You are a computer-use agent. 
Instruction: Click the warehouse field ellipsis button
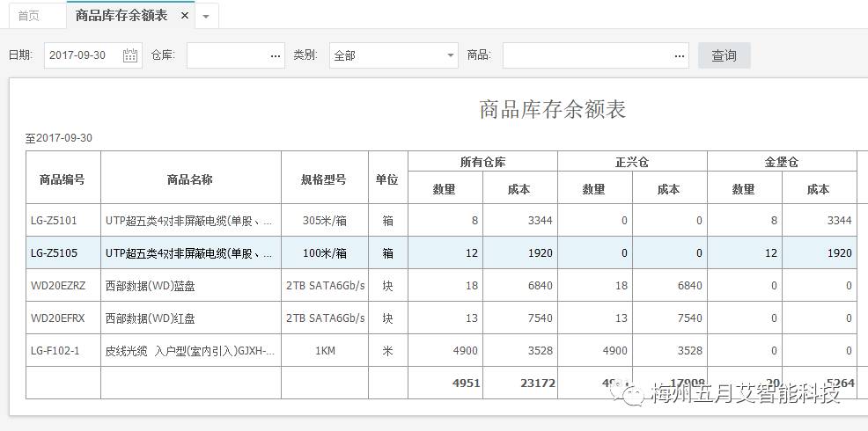tap(276, 55)
